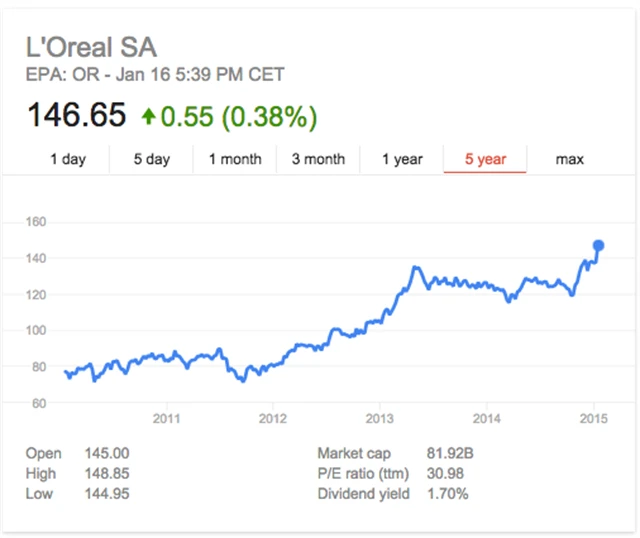This screenshot has height=538, width=640.
Task: Click the green 0.55 (0.38%) change
Action: tap(240, 117)
